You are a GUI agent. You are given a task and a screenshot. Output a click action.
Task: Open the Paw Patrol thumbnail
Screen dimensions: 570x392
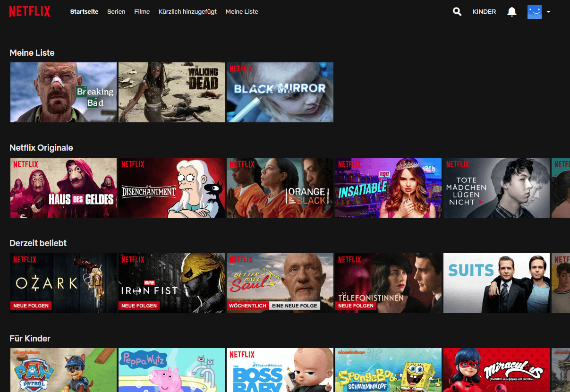(63, 370)
